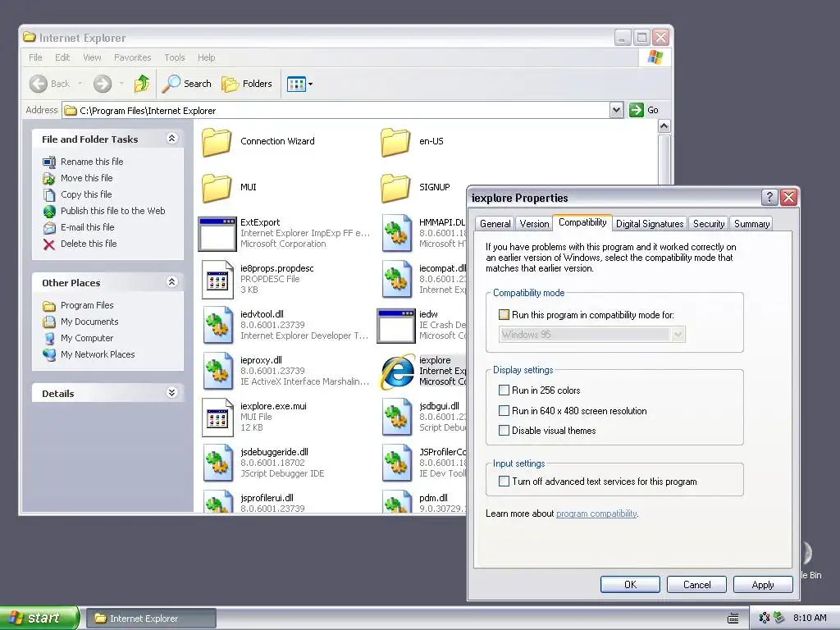Screen dimensions: 840x630
Task: Click the Forward arrow icon in Explorer toolbar
Action: pos(103,84)
